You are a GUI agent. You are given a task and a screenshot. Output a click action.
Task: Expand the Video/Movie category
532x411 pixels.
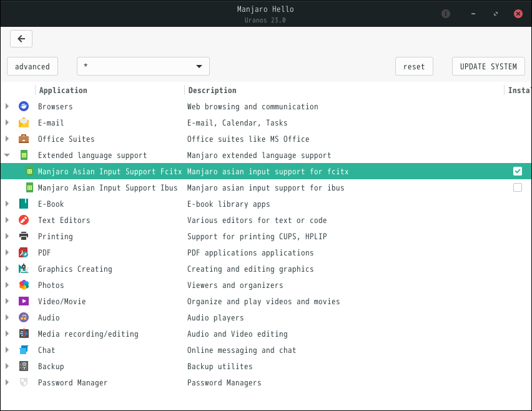coord(7,301)
